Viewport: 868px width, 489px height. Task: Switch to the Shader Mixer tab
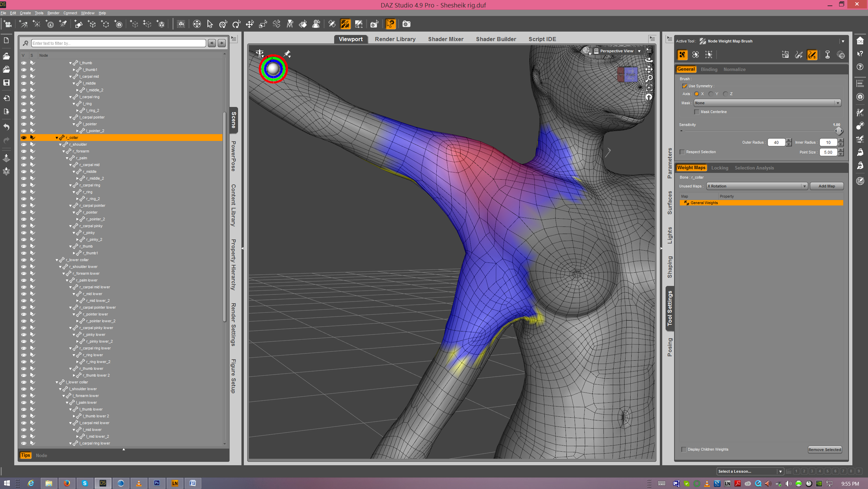point(446,39)
